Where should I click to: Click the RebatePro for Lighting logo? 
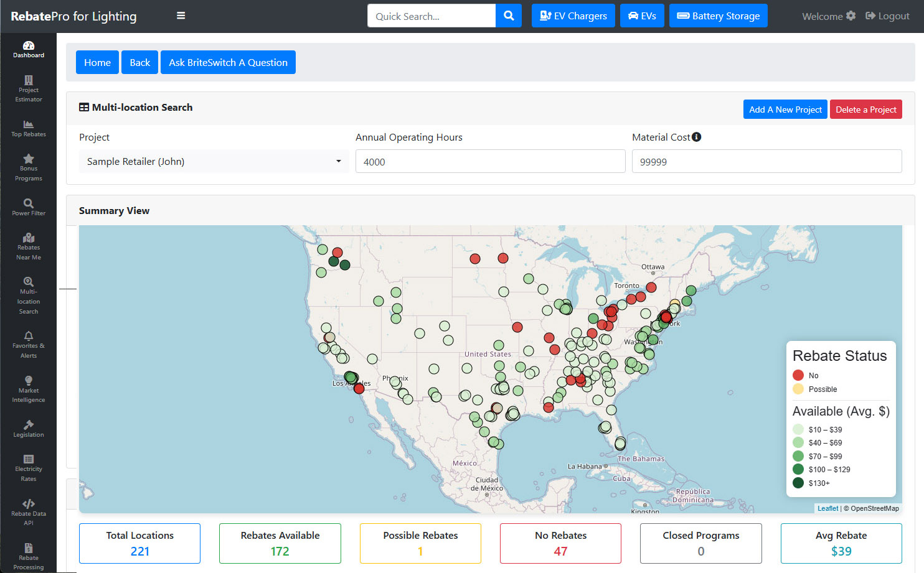pos(73,16)
